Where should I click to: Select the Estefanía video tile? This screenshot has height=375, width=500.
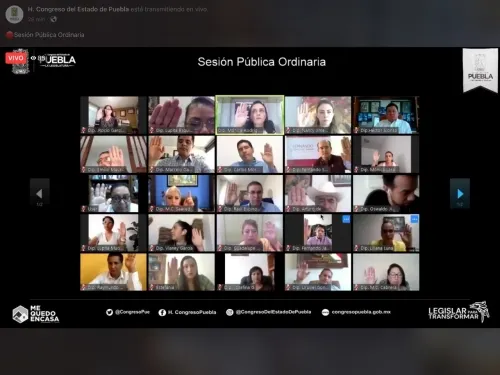(182, 272)
